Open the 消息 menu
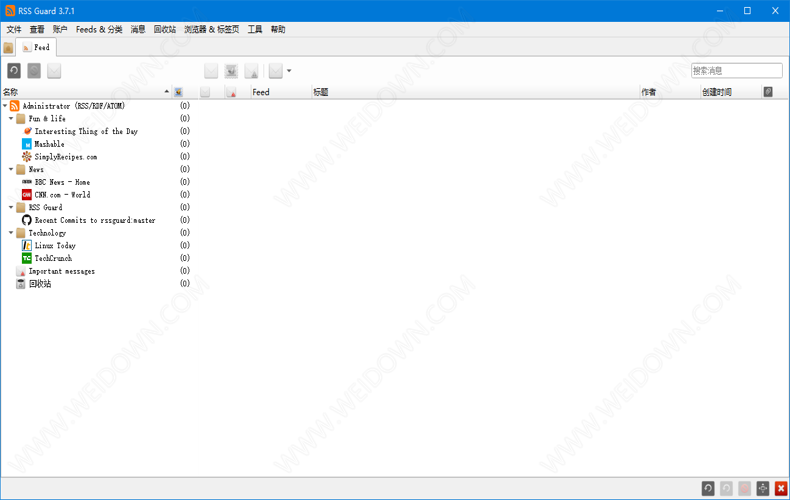 [x=138, y=29]
